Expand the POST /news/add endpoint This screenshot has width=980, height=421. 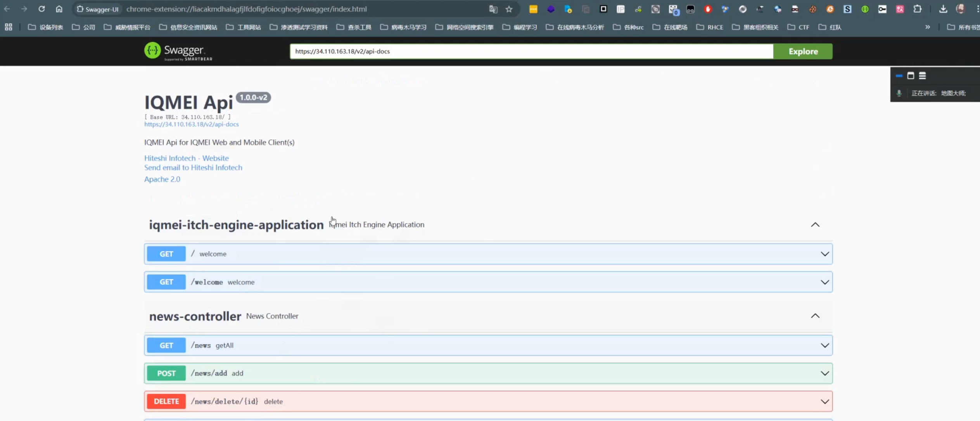(824, 373)
